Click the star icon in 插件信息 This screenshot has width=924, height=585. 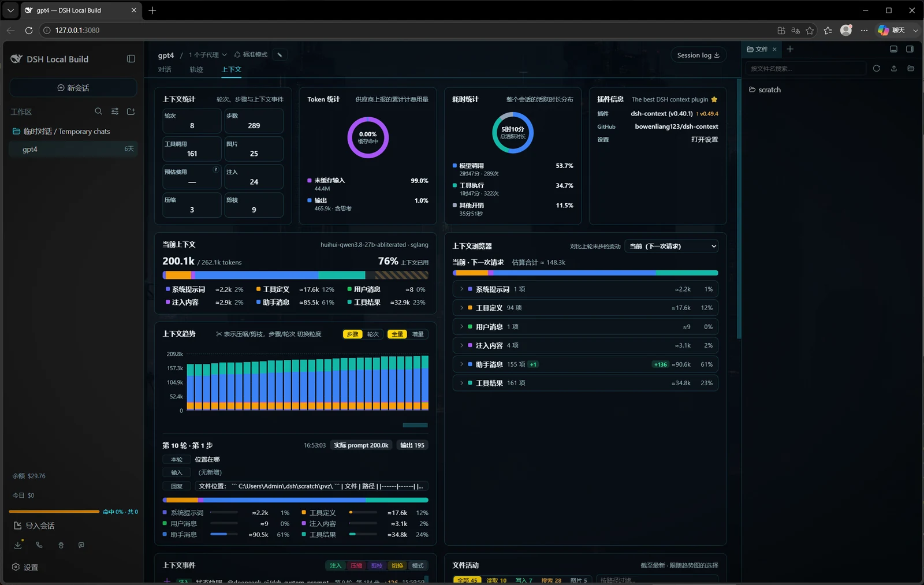pyautogui.click(x=714, y=99)
